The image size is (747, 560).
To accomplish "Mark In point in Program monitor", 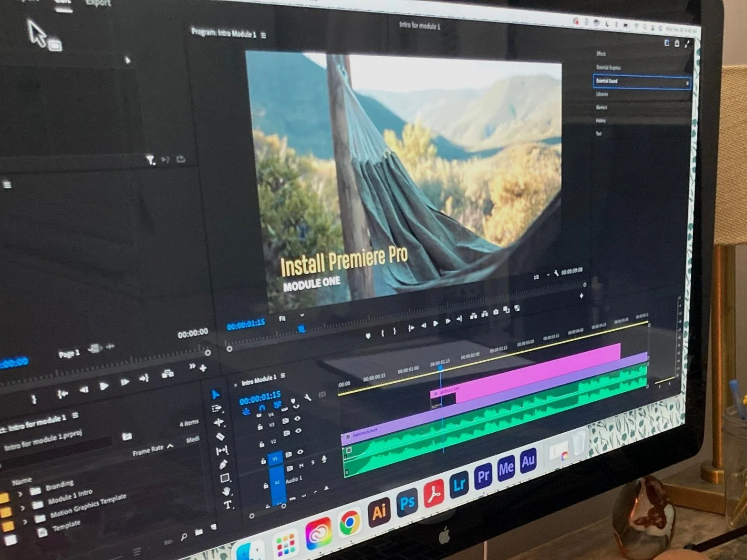I will (382, 333).
